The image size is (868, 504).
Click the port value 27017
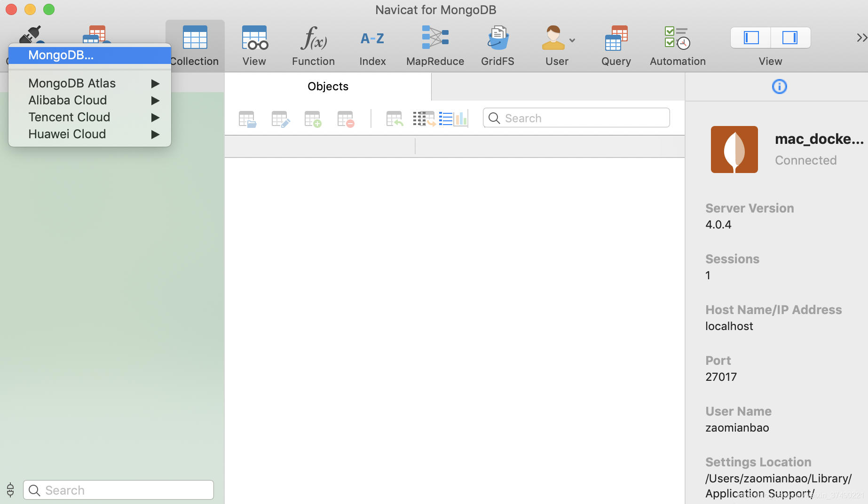pos(721,377)
